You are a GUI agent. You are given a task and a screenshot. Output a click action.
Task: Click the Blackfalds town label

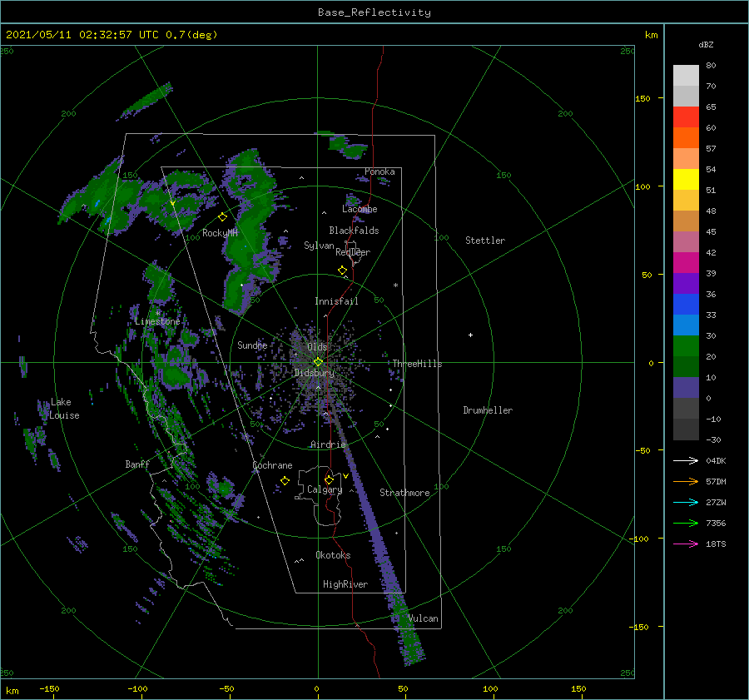[x=354, y=231]
